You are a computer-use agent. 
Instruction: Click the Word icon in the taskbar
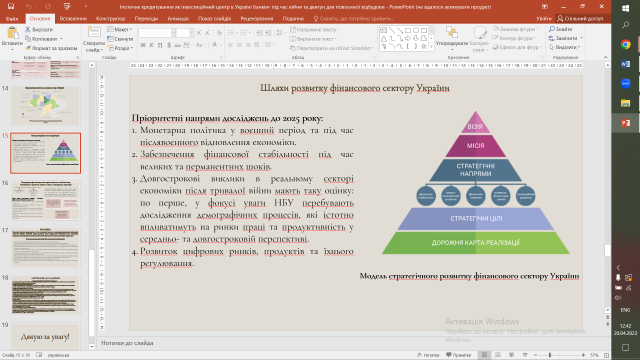point(625,64)
